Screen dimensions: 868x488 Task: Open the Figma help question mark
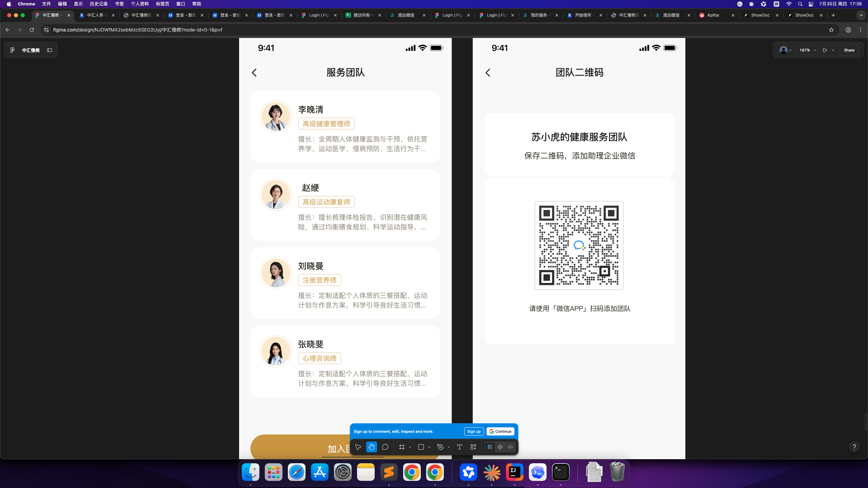[854, 447]
